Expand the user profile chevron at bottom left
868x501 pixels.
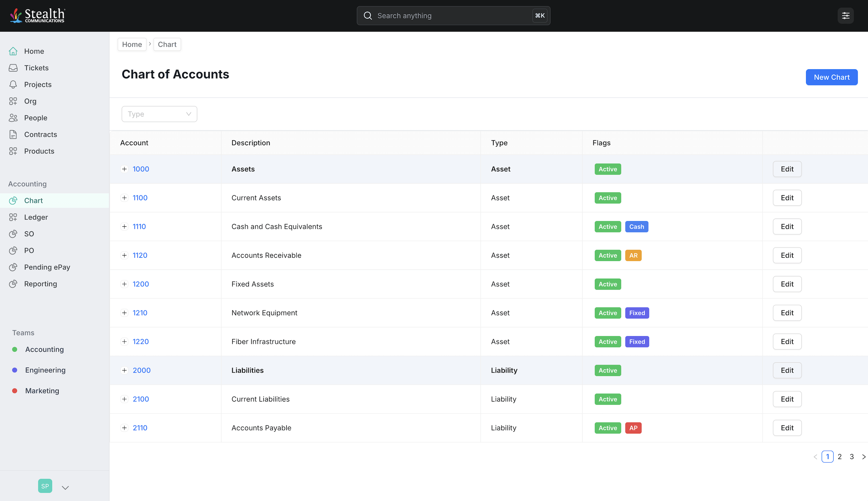click(x=65, y=487)
